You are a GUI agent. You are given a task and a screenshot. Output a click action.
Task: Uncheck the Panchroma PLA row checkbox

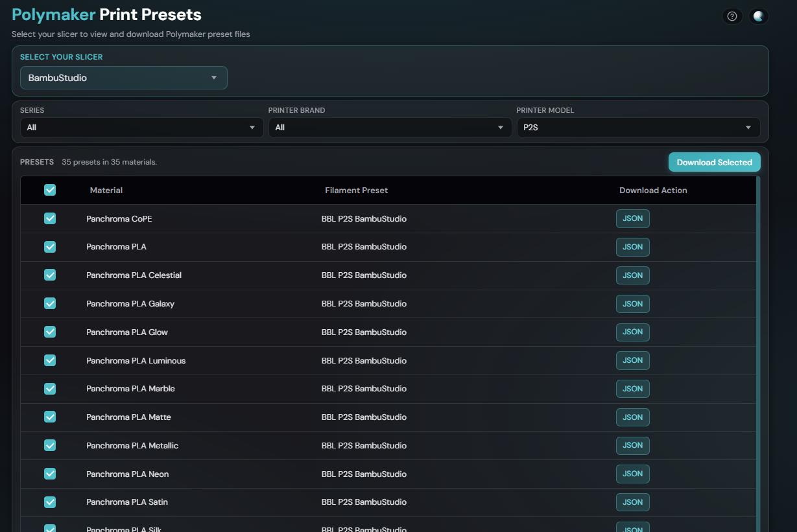point(50,247)
